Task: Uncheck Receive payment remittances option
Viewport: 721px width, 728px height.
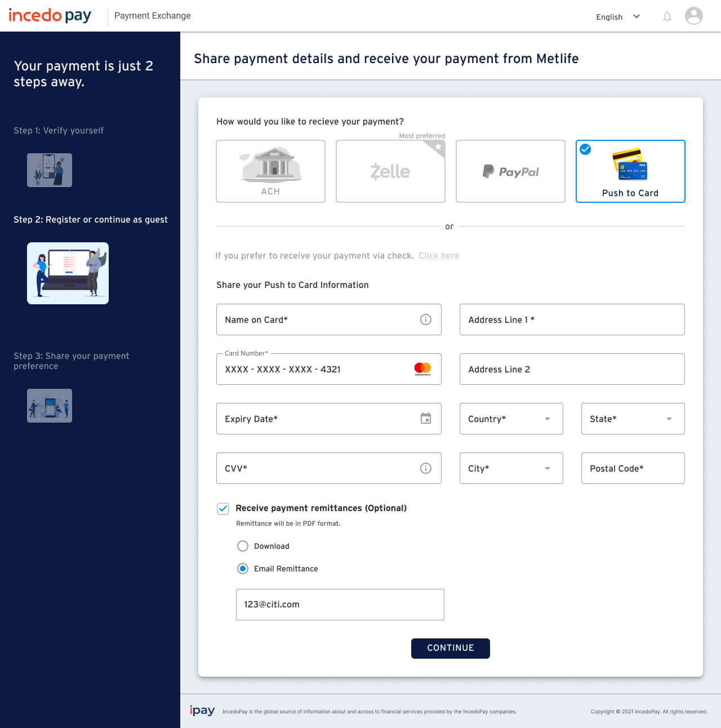Action: 223,508
